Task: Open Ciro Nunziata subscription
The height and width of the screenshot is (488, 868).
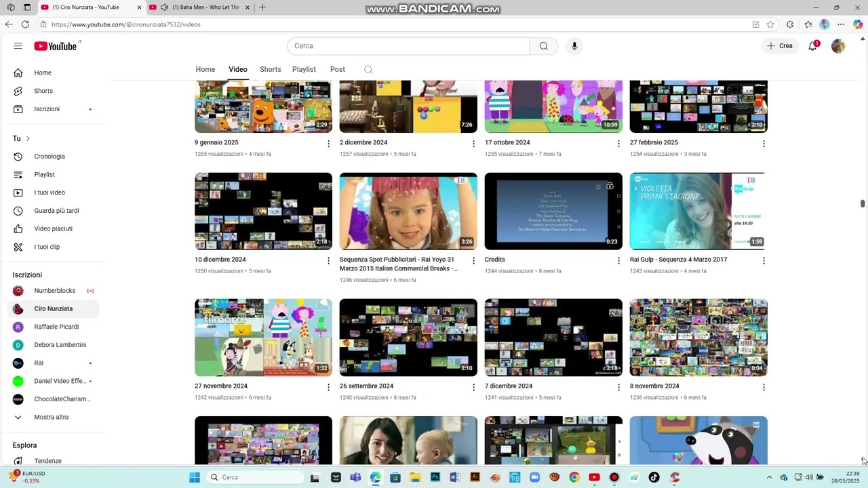Action: coord(53,309)
